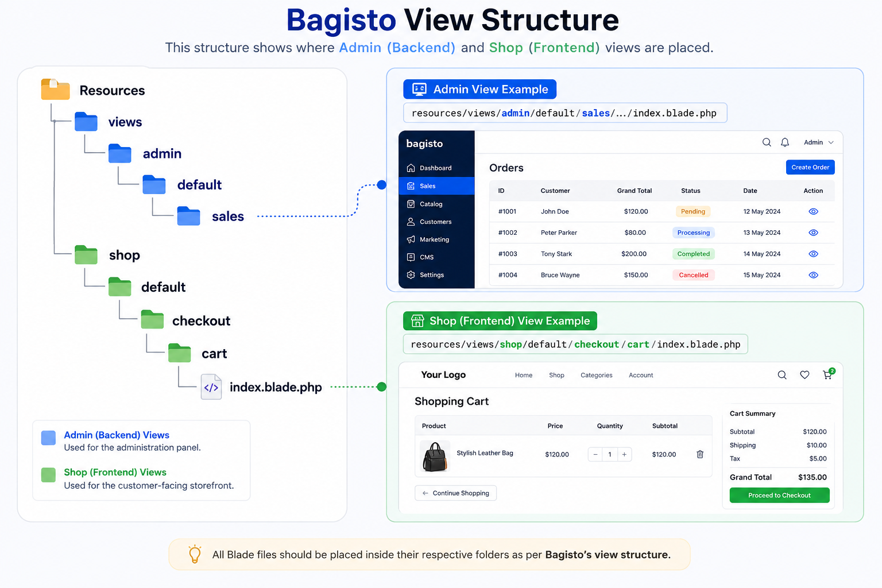This screenshot has width=882, height=588.
Task: Click John Doe in orders table
Action: pyautogui.click(x=555, y=211)
